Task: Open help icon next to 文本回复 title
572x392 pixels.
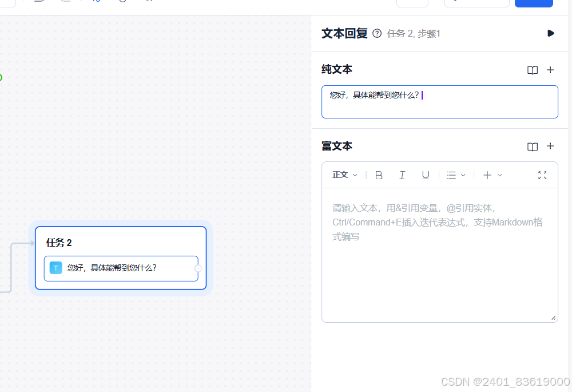Action: pyautogui.click(x=377, y=34)
